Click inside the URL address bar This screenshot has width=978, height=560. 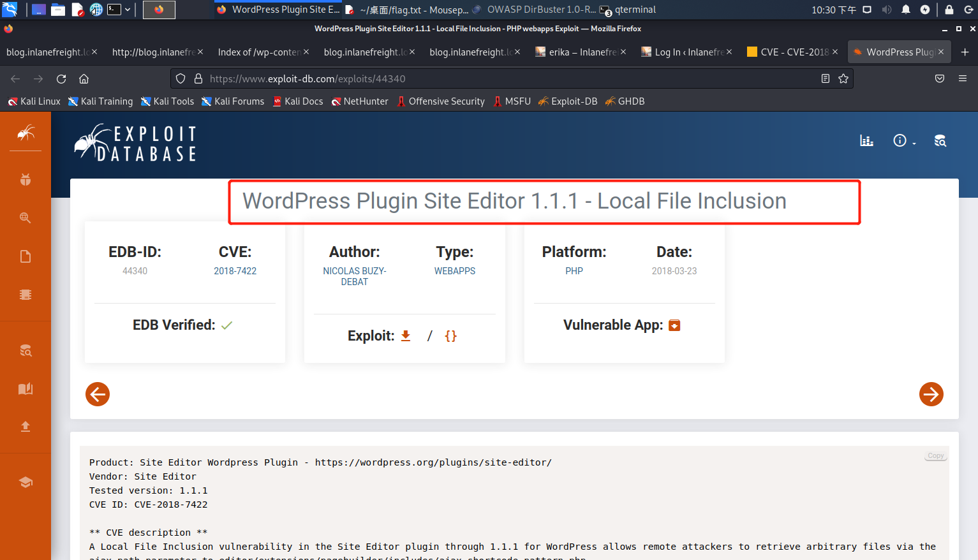pos(447,78)
